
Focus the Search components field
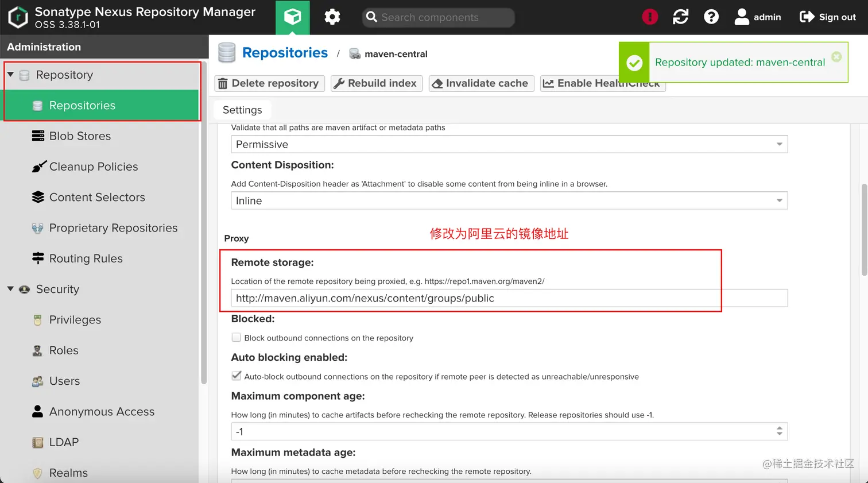click(x=439, y=17)
